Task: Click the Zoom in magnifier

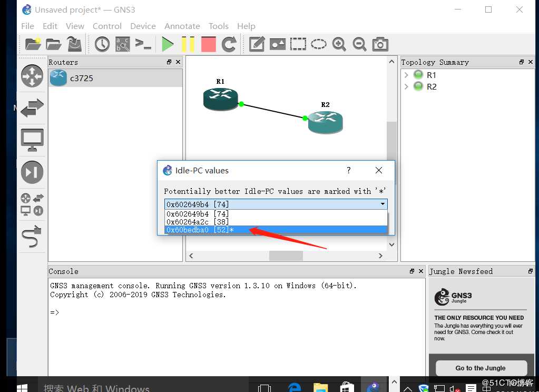Action: 339,44
